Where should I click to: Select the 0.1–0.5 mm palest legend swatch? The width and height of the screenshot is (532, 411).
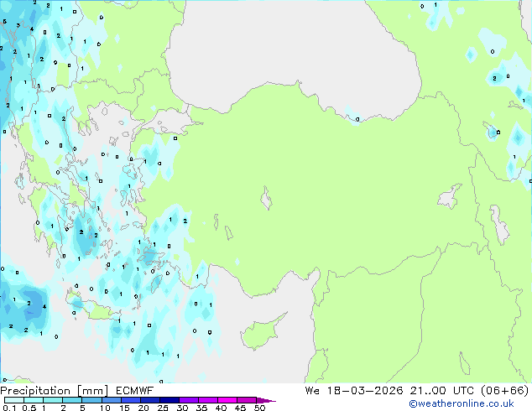click(x=14, y=400)
